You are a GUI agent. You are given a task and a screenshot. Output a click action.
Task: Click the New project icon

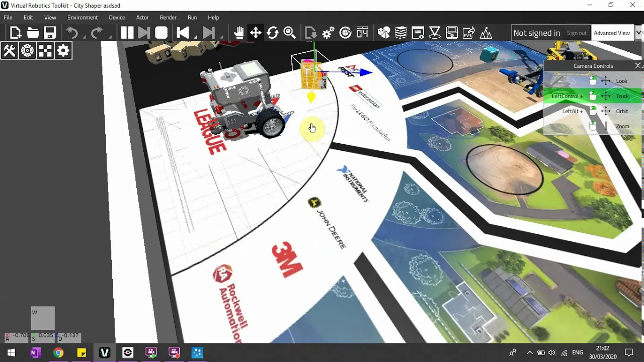coord(16,33)
